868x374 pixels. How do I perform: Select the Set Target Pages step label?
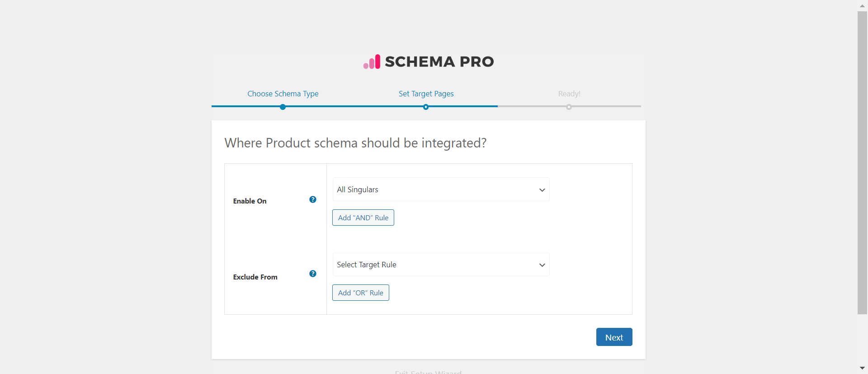click(426, 94)
